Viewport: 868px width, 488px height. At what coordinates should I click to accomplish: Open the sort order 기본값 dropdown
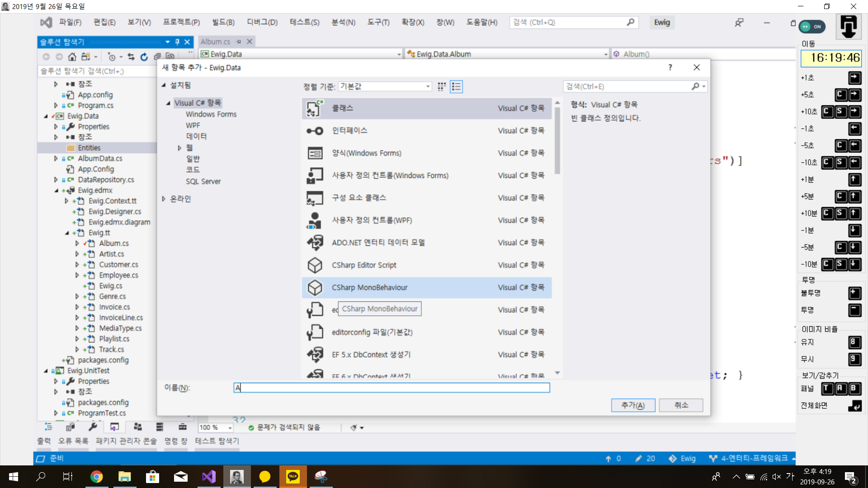(x=385, y=87)
